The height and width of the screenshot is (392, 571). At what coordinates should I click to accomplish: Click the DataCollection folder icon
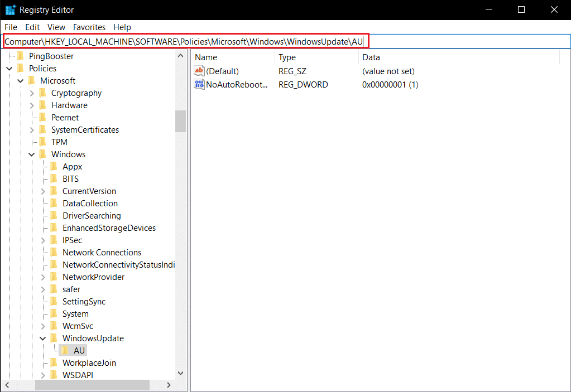tap(54, 203)
